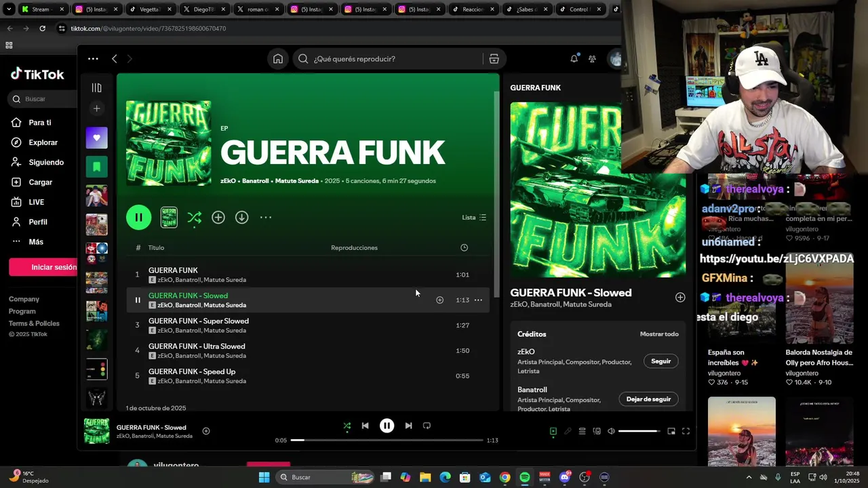
Task: Collapse Your Library icon in Spotify sidebar
Action: coord(96,87)
